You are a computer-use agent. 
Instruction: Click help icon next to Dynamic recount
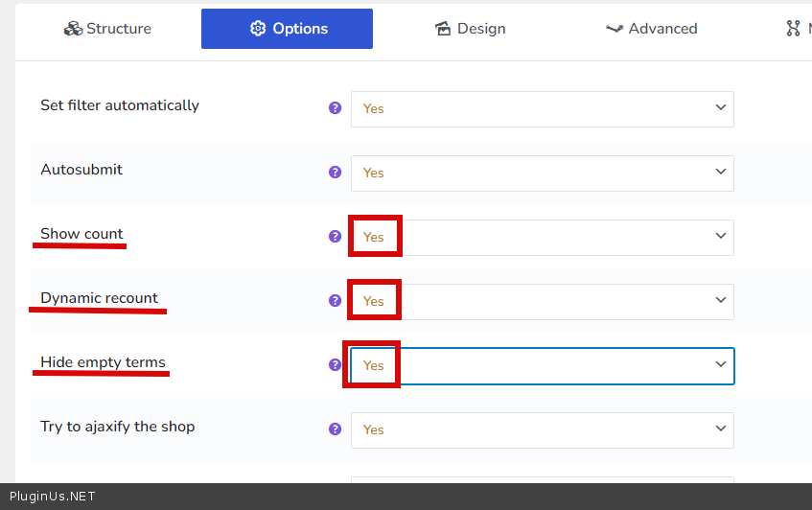pos(335,300)
